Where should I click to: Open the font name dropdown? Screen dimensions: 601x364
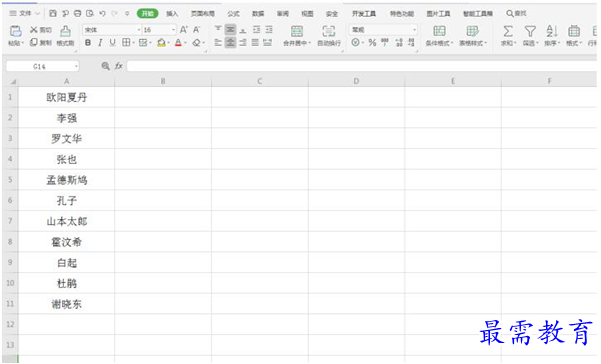pyautogui.click(x=139, y=30)
